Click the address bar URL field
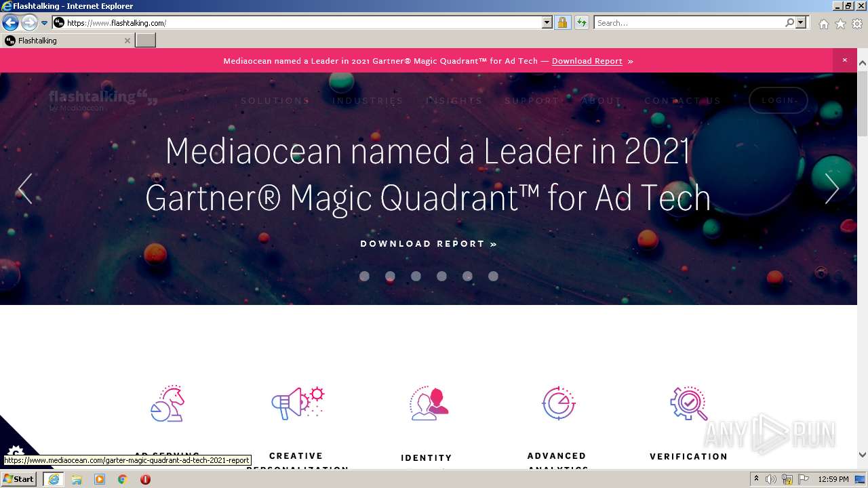868x488 pixels. pyautogui.click(x=297, y=23)
